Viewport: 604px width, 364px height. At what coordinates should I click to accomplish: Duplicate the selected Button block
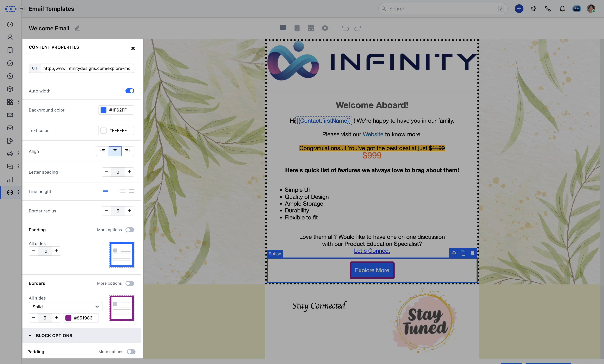(463, 253)
